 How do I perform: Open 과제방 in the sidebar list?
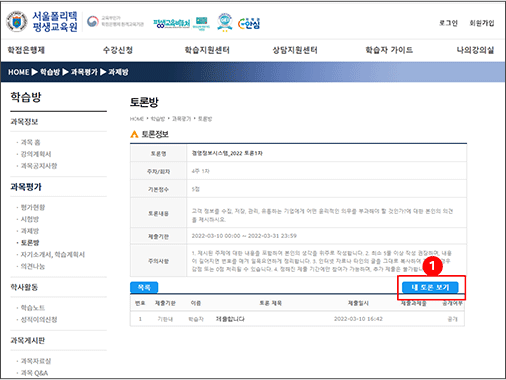pos(30,231)
